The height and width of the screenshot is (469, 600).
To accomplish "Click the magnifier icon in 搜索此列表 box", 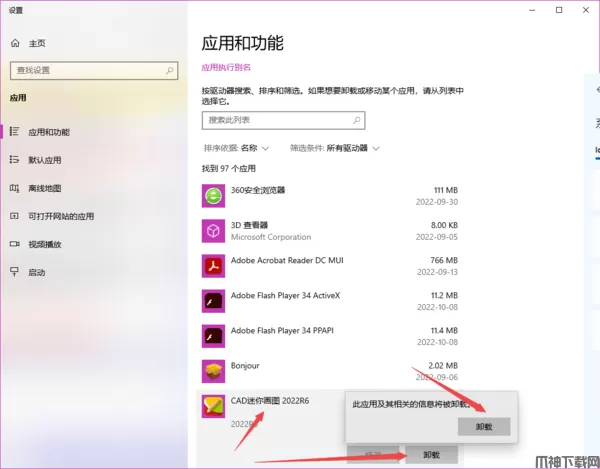I will tap(357, 120).
